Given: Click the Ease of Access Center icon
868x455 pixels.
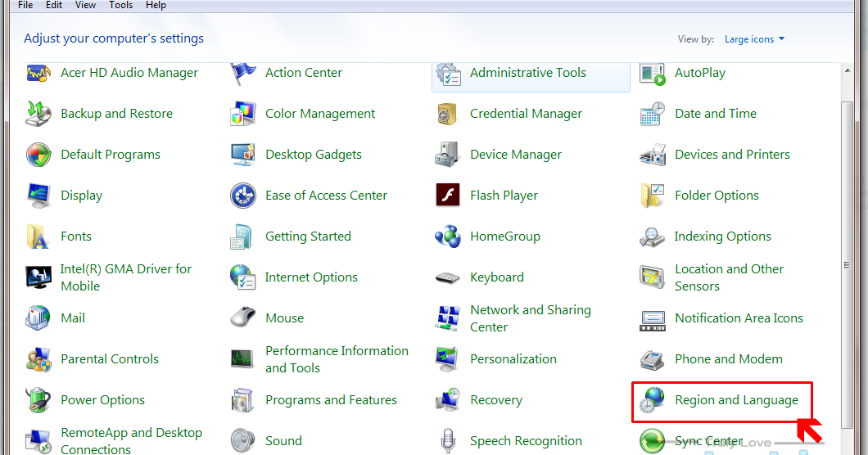Looking at the screenshot, I should coord(243,196).
